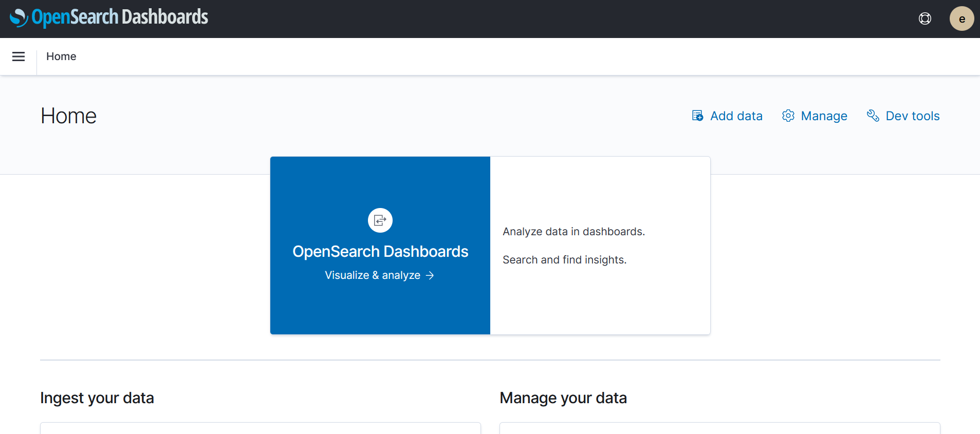The height and width of the screenshot is (434, 980).
Task: Open the Manage link
Action: pyautogui.click(x=815, y=116)
